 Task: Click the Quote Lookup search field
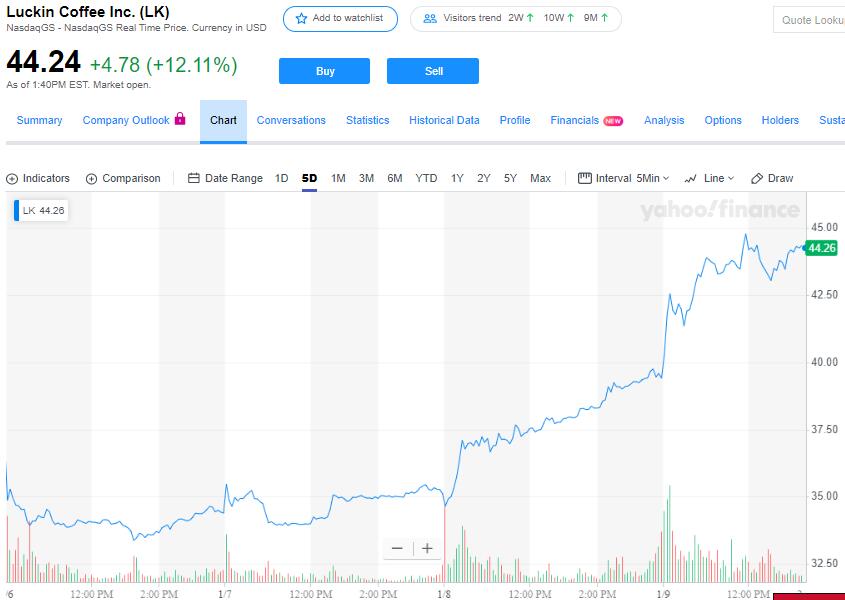coord(810,20)
